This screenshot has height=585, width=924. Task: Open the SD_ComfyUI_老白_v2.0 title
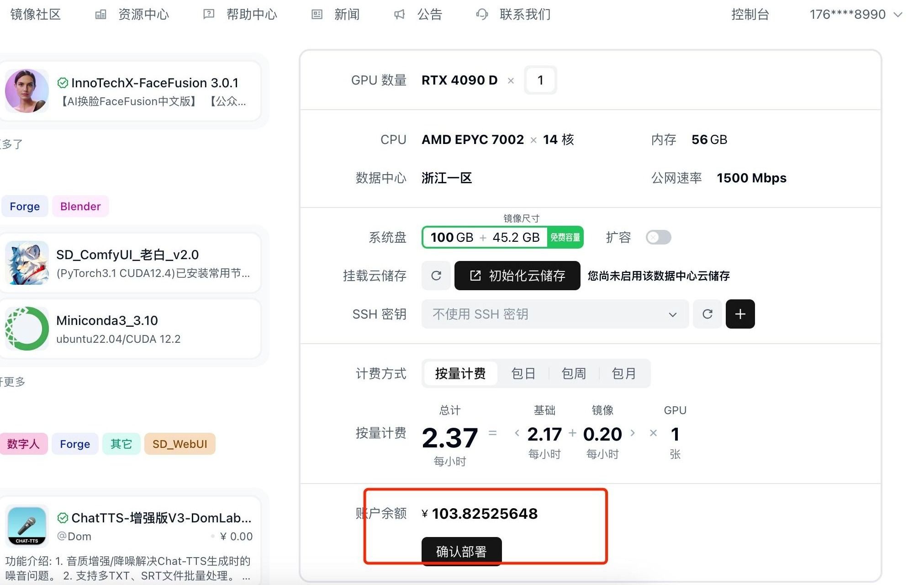coord(127,255)
